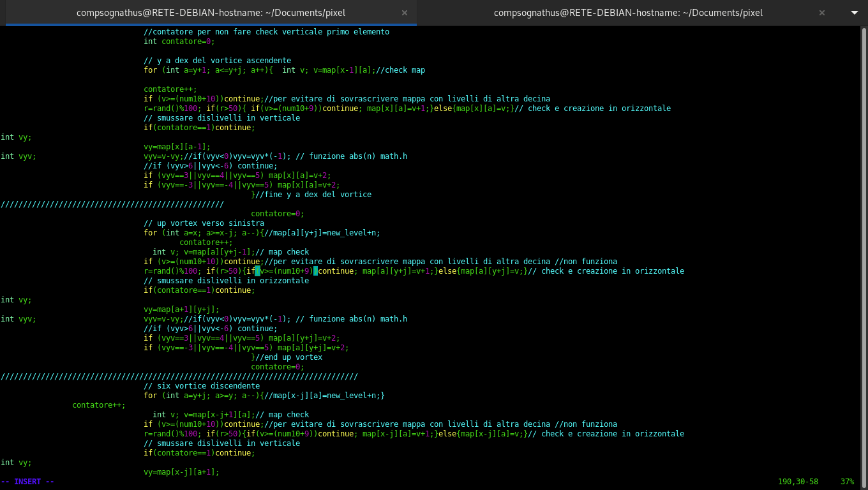Click the rand line containing 'map[a][y+j]=v+1;'

point(414,271)
